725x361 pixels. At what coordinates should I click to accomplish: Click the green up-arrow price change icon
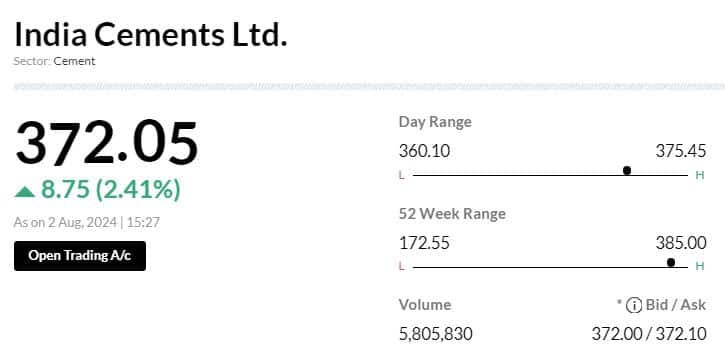(25, 191)
